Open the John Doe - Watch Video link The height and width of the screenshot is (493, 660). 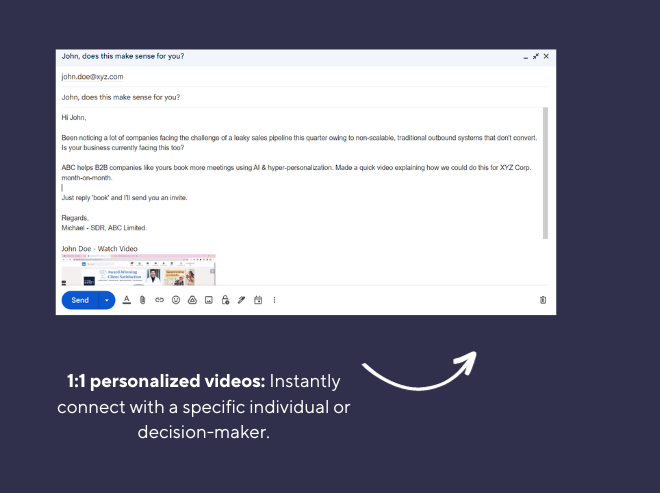click(x=99, y=249)
